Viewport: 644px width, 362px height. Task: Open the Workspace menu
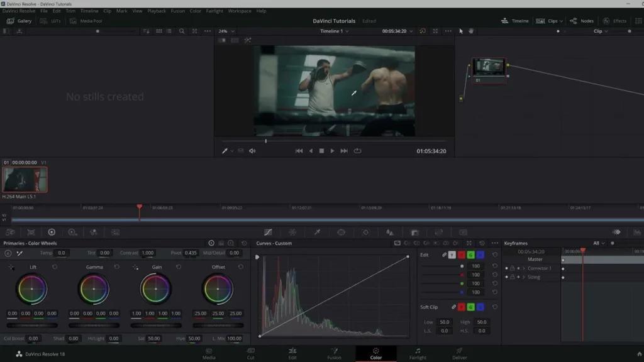click(240, 11)
